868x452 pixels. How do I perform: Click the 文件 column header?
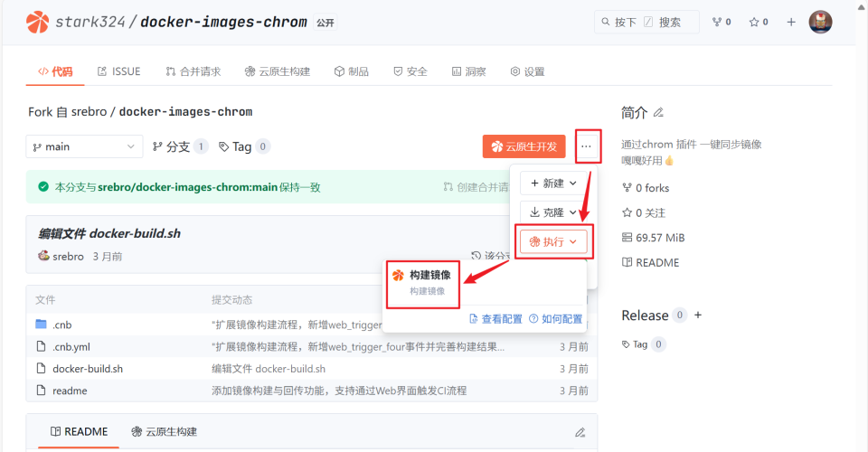click(x=45, y=300)
